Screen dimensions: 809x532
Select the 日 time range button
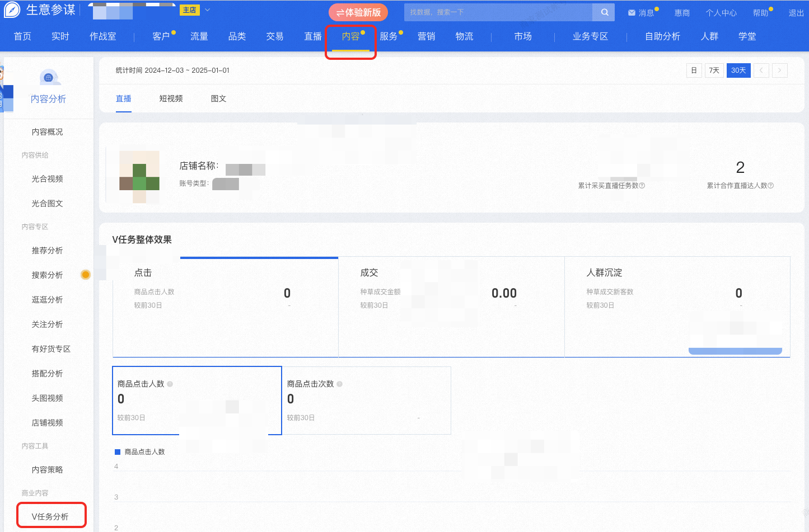coord(694,70)
